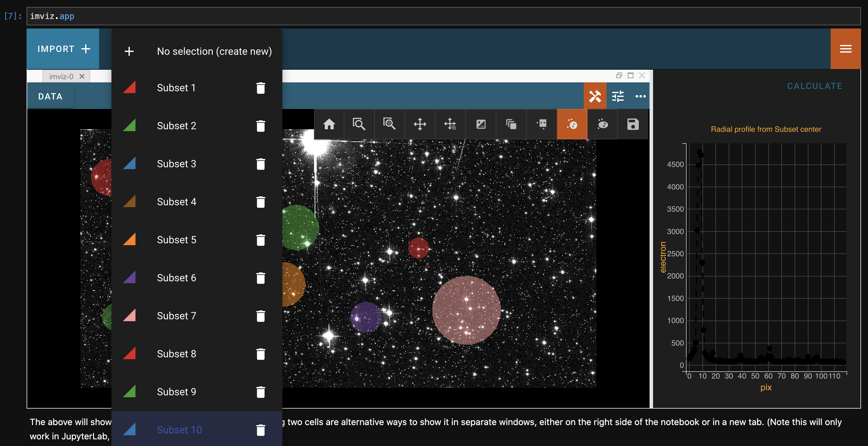868x446 pixels.
Task: Delete Subset 3 with its trash icon
Action: [261, 164]
